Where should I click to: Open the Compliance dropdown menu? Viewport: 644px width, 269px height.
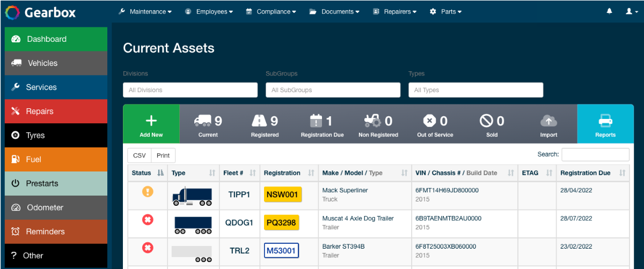coord(270,12)
